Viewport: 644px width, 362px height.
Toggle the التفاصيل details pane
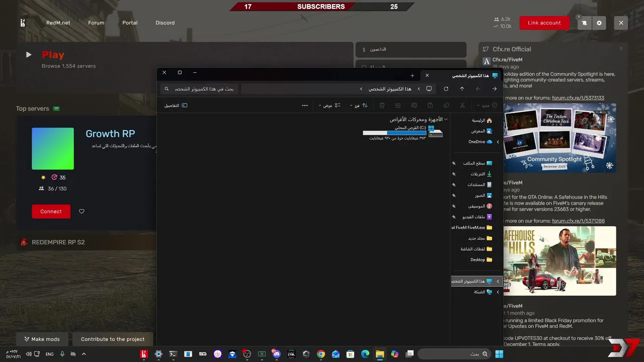pyautogui.click(x=176, y=105)
